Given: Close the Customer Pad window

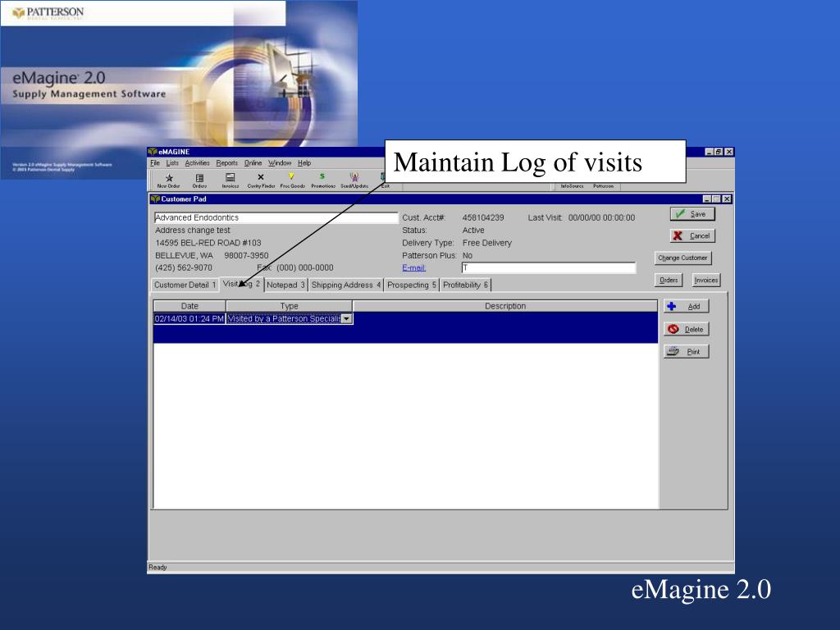Looking at the screenshot, I should 727,199.
